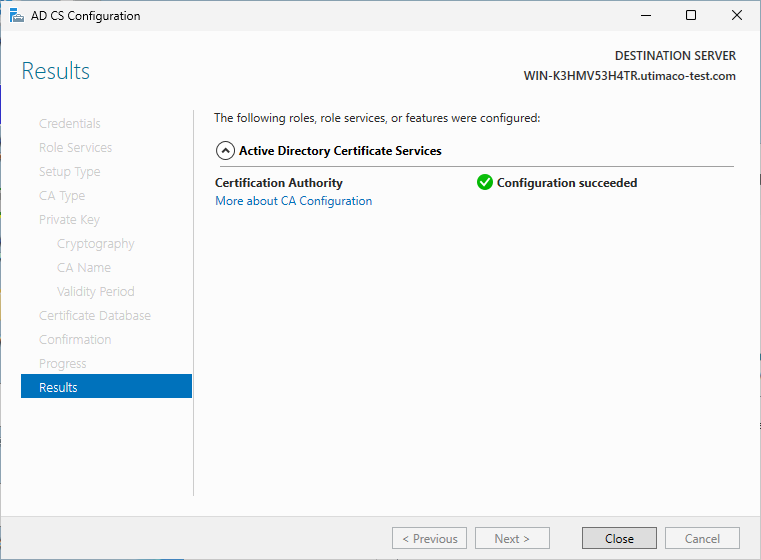This screenshot has height=560, width=761.
Task: Click the 'following roles, role services' description text
Action: coord(377,118)
